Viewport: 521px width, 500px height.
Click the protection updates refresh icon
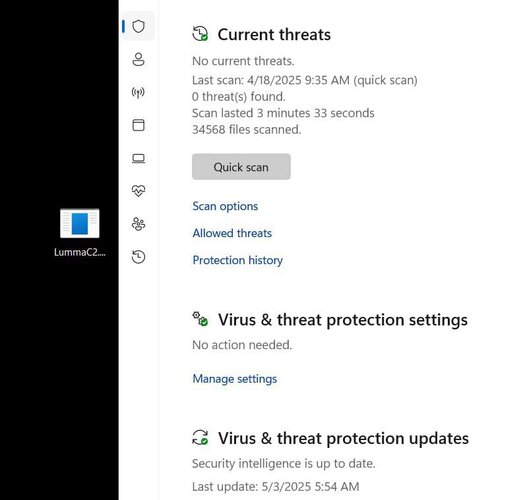[x=200, y=437]
